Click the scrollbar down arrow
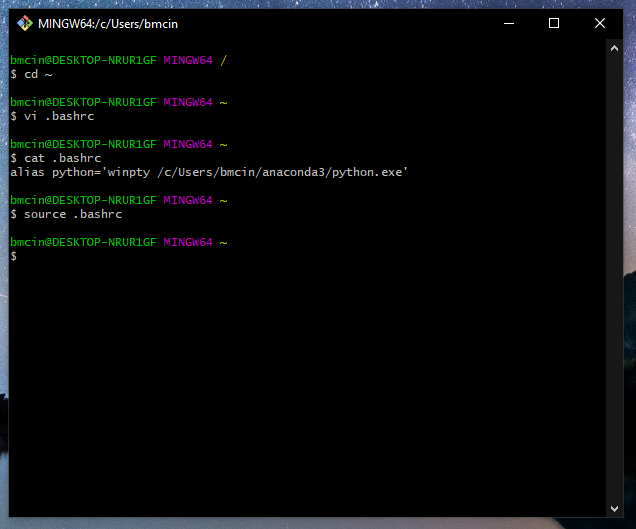The height and width of the screenshot is (529, 636). click(x=616, y=508)
